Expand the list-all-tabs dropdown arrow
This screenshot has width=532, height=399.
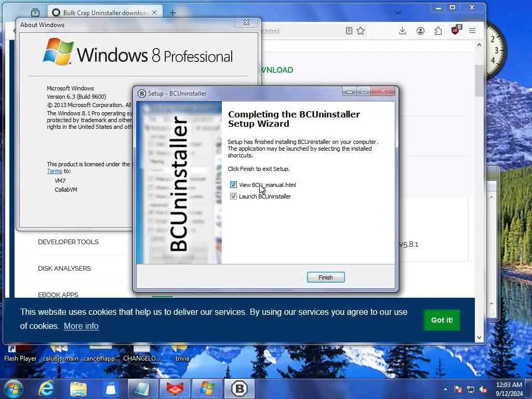tap(398, 12)
